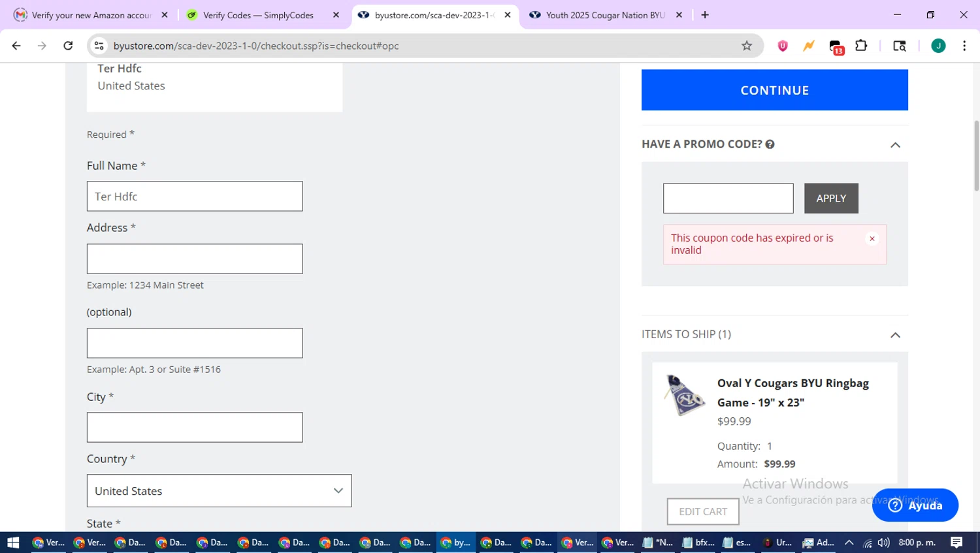Focus the Full Name field
Screen dimensions: 980x553
(x=195, y=197)
